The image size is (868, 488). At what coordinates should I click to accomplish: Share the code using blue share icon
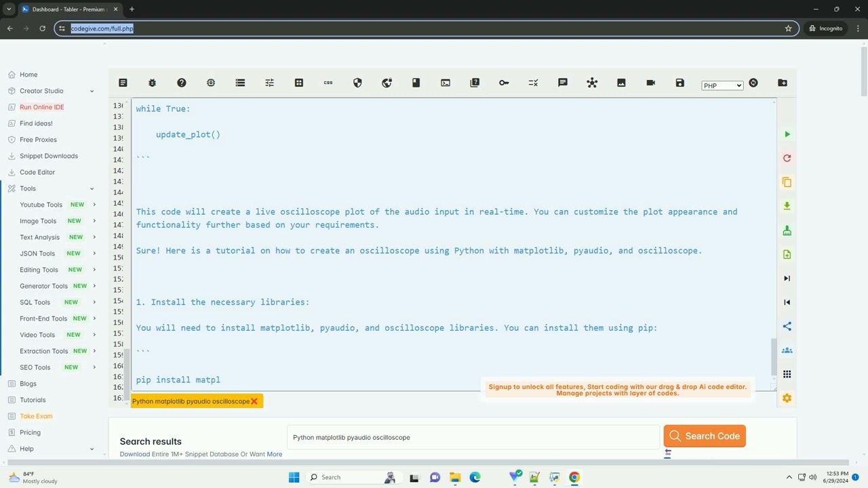pyautogui.click(x=787, y=326)
